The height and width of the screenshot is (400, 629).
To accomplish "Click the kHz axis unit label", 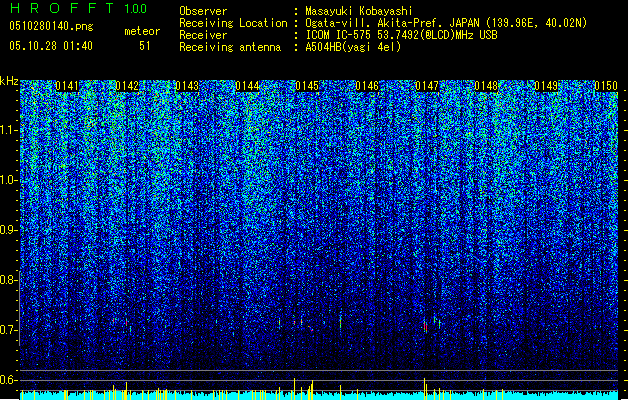I will [x=9, y=81].
